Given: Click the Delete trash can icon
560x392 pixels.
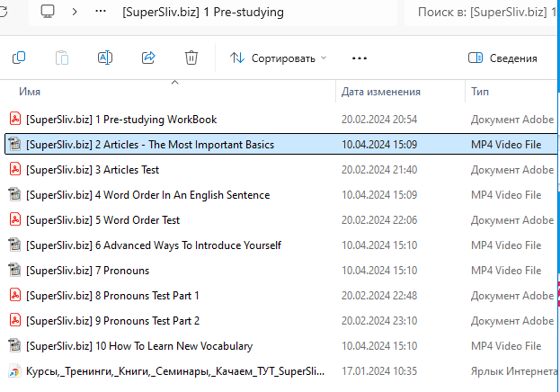Looking at the screenshot, I should click(x=191, y=58).
